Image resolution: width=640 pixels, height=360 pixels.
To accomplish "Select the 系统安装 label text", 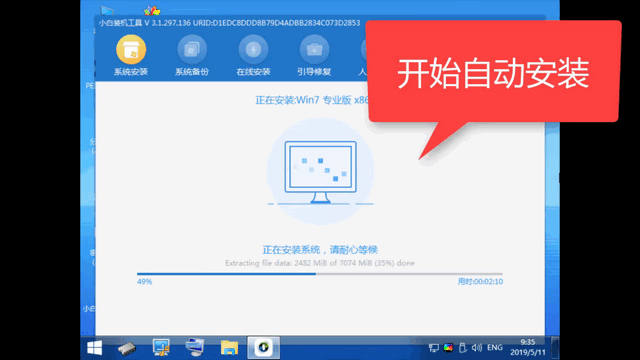I will coord(131,72).
